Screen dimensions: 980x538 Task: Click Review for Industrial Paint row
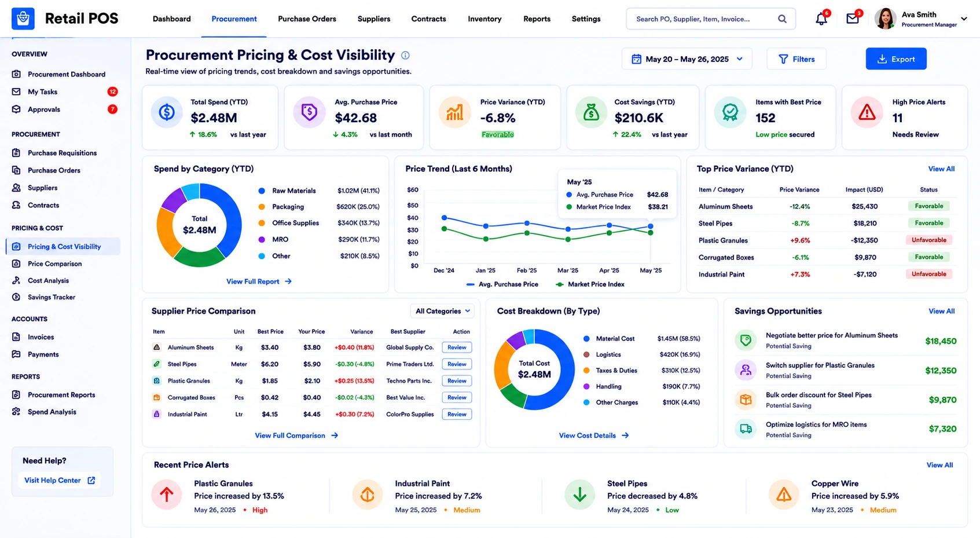tap(457, 414)
